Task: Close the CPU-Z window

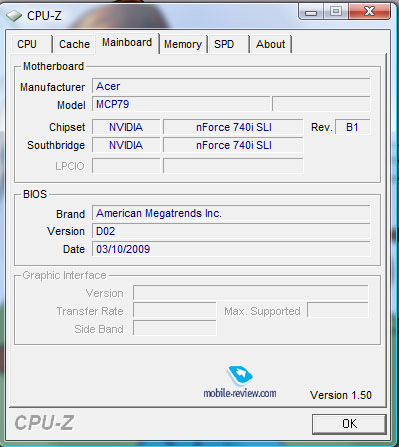Action: pos(369,11)
